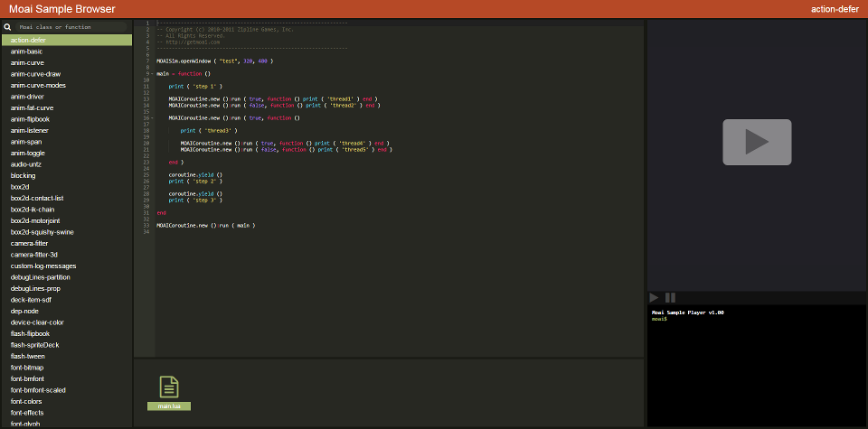The width and height of the screenshot is (868, 429).
Task: Select the main.lua file label
Action: pos(169,406)
